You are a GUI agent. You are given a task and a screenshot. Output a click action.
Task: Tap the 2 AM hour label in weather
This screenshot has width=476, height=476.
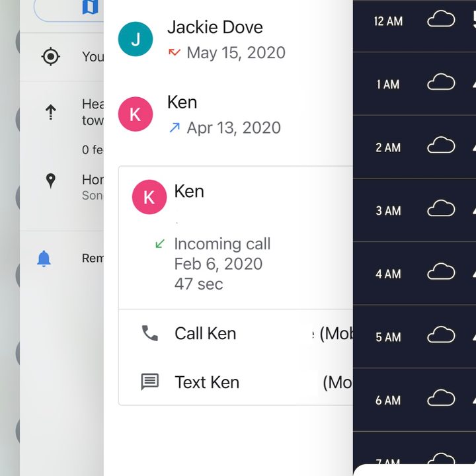[388, 147]
